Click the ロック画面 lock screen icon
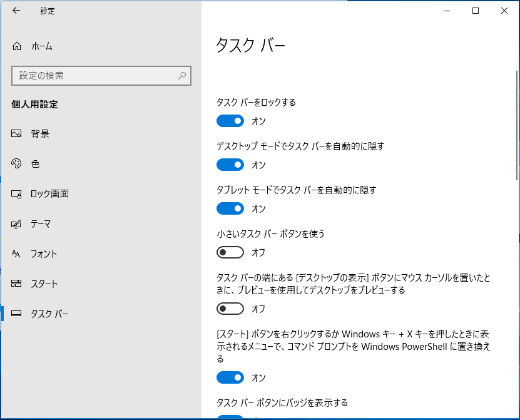The width and height of the screenshot is (520, 420). (16, 193)
